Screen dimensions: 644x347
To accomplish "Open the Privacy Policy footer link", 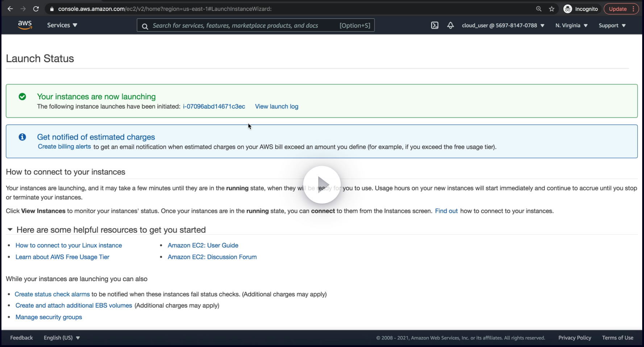I will click(x=574, y=338).
